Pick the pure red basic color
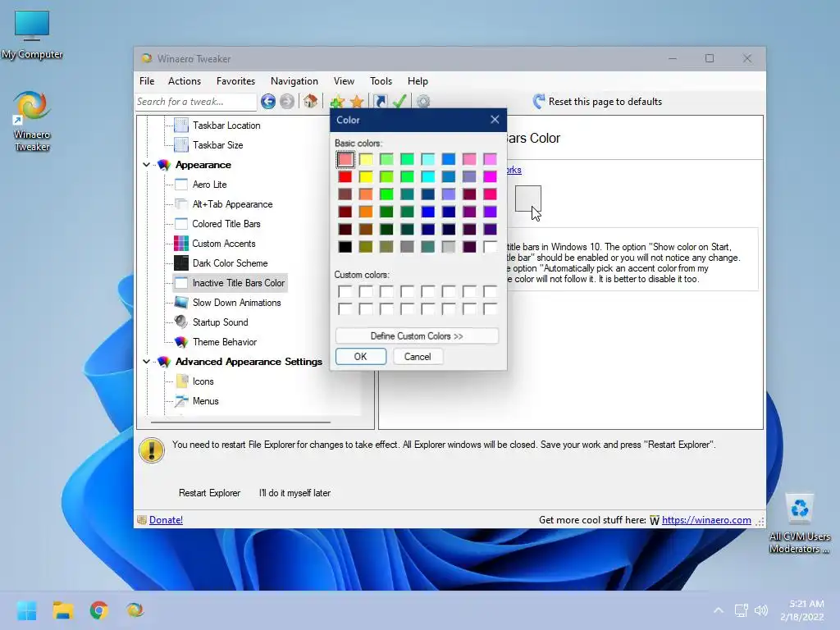This screenshot has height=630, width=840. 345,177
